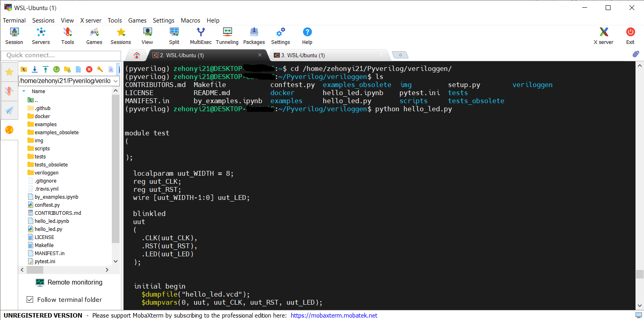Screen dimensions: 644x320
Task: Select the .github folder
Action: coord(42,108)
